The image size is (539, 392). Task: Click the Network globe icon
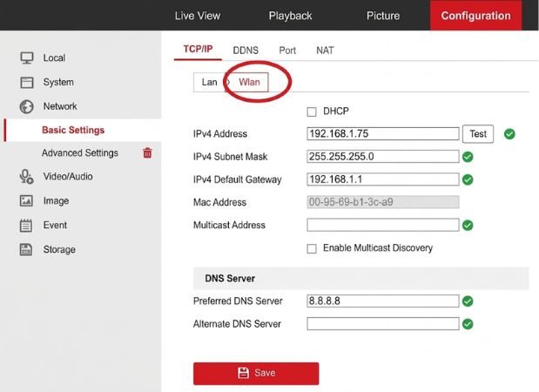26,106
